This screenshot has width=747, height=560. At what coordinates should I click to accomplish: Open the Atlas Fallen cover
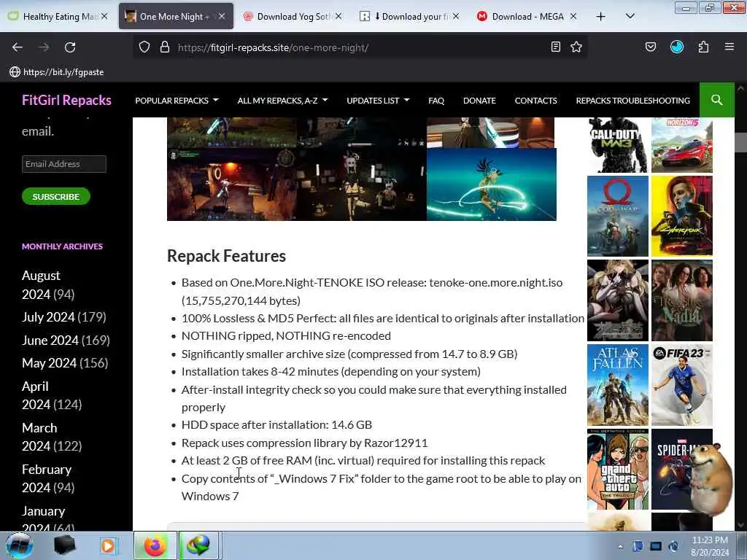tap(617, 385)
